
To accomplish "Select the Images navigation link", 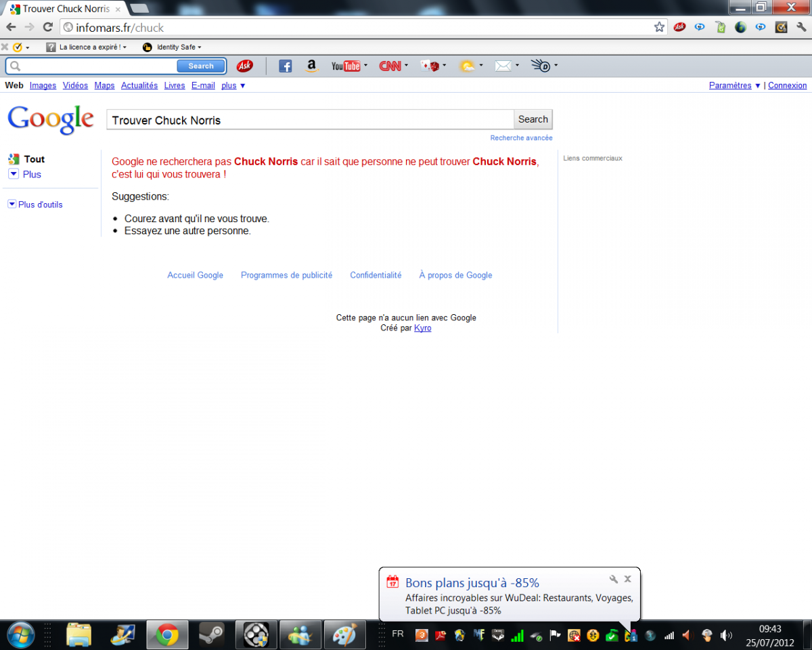I will pyautogui.click(x=43, y=85).
